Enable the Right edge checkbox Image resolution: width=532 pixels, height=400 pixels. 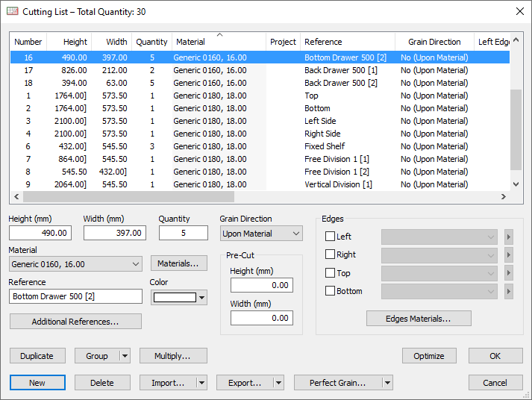[x=330, y=254]
